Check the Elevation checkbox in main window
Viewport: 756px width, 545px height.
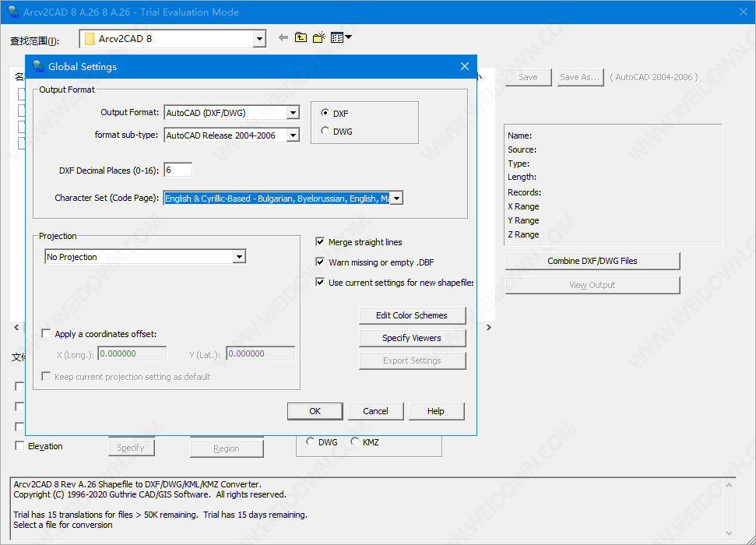pyautogui.click(x=19, y=445)
